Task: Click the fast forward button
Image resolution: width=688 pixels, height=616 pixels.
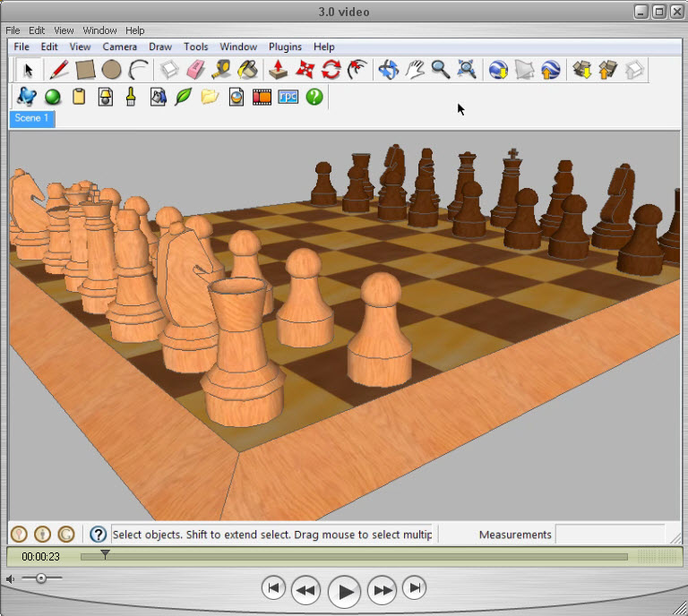Action: point(383,589)
